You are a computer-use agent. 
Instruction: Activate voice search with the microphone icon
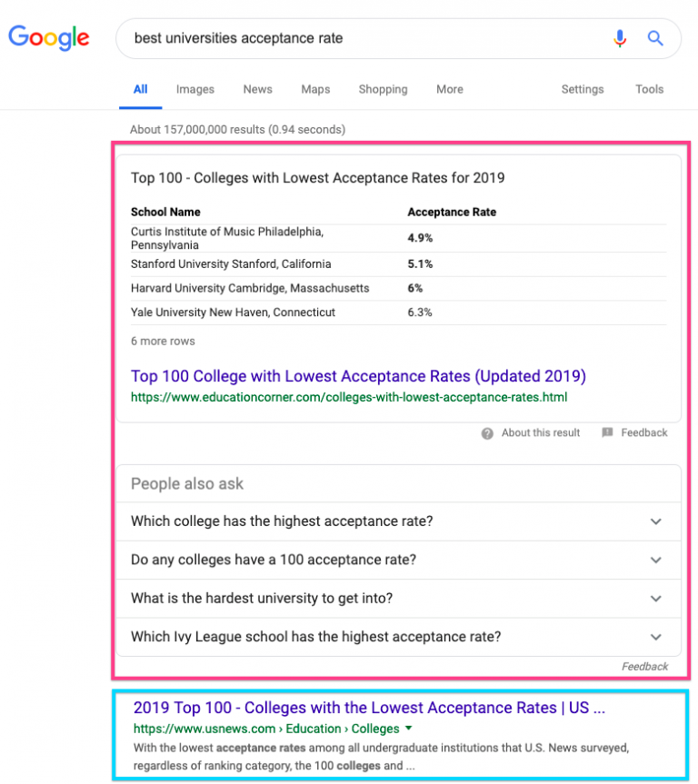pyautogui.click(x=620, y=38)
